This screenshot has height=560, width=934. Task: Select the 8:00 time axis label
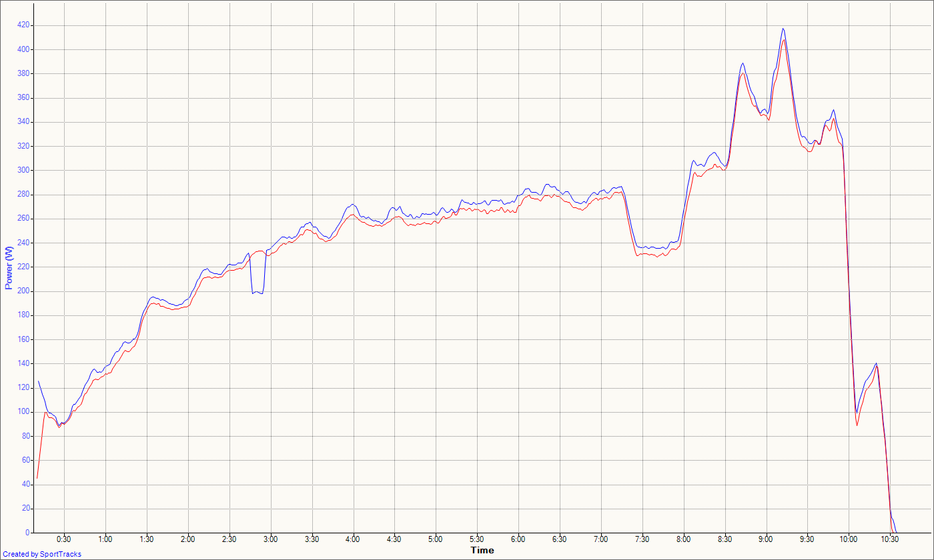[684, 539]
